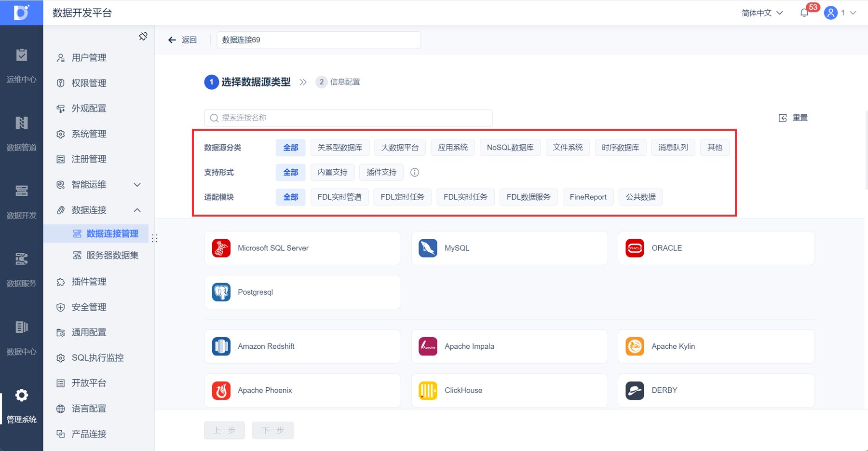868x451 pixels.
Task: Filter by 文件系统 category
Action: pos(568,148)
